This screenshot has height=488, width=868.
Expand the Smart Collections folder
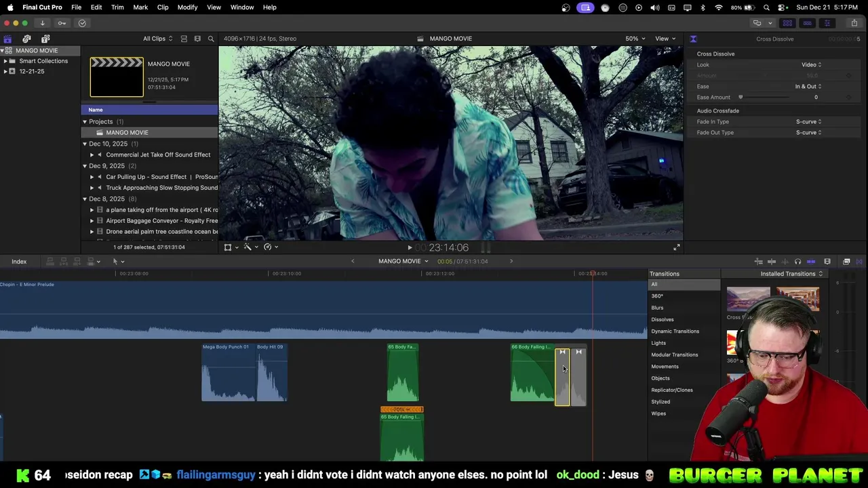[5, 61]
